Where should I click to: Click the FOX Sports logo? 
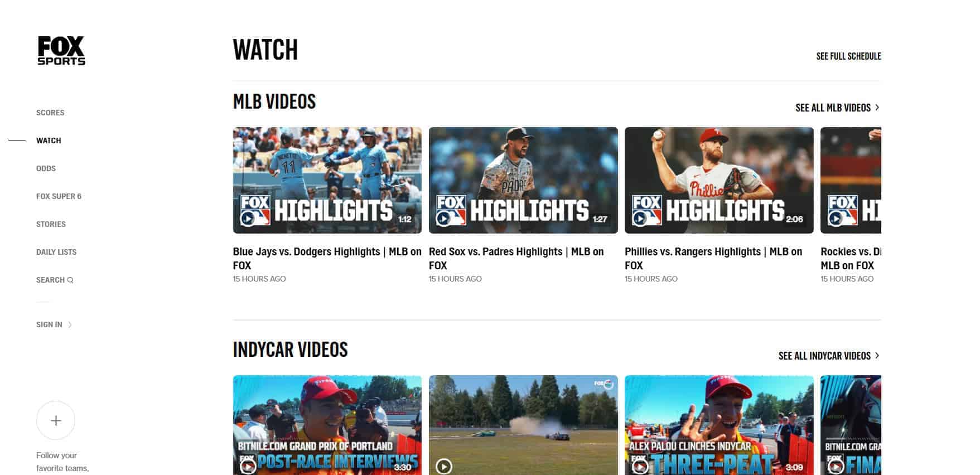(x=61, y=51)
